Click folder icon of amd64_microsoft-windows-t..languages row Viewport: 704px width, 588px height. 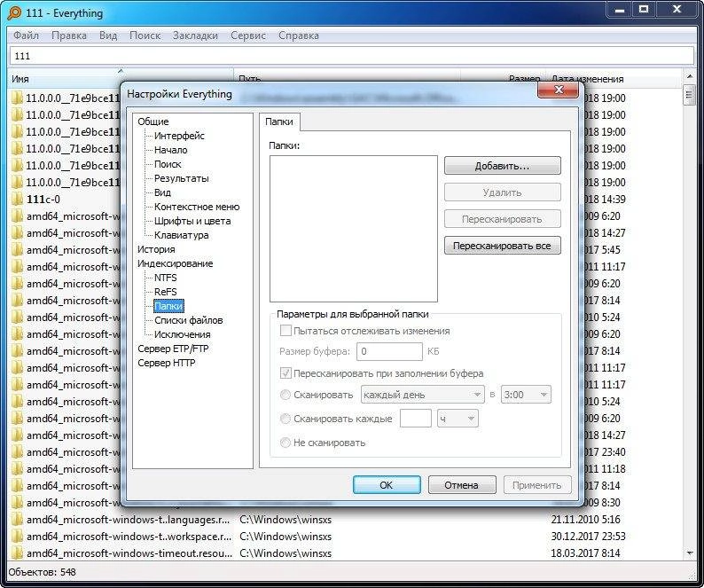point(17,520)
